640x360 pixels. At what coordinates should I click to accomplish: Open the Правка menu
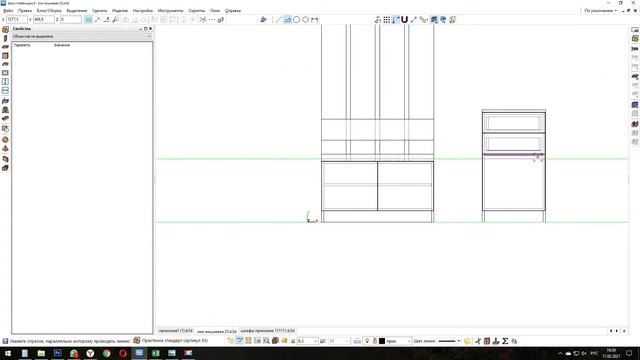point(25,11)
